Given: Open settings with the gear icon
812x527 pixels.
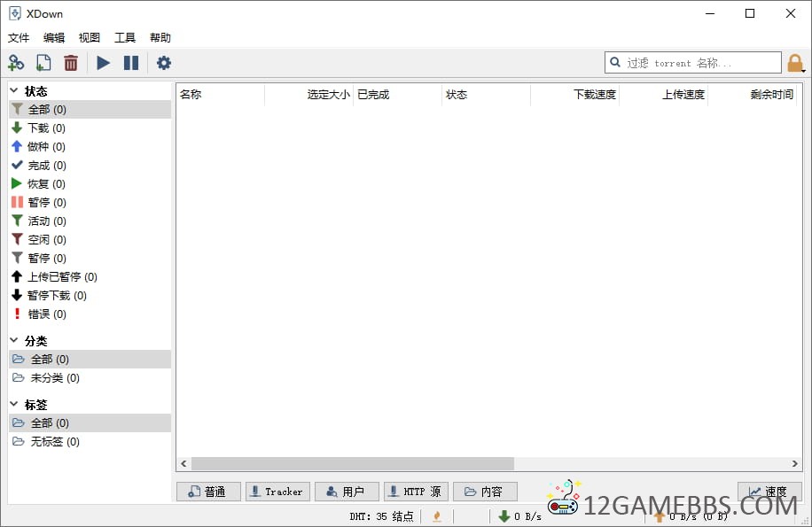Looking at the screenshot, I should (164, 63).
